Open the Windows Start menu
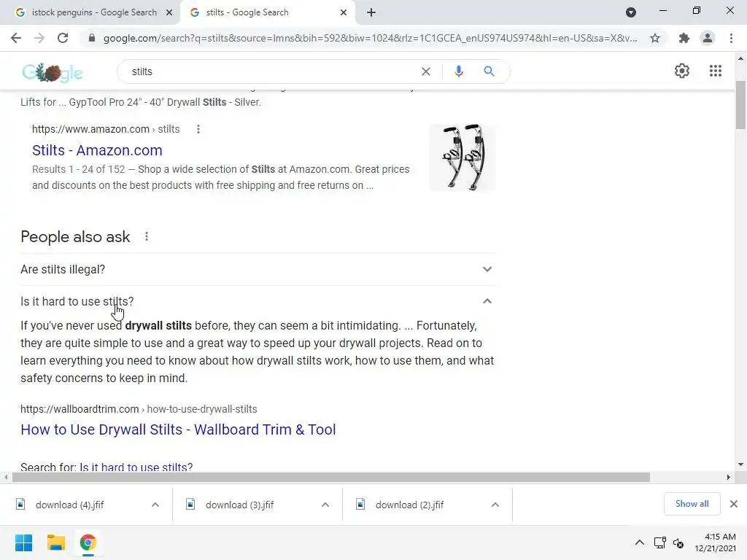 coord(23,542)
